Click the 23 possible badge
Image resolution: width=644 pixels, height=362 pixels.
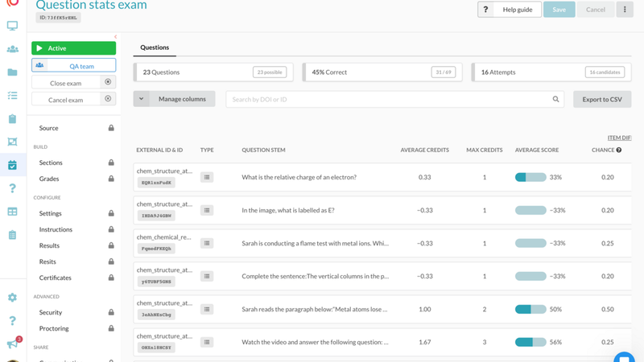pyautogui.click(x=270, y=72)
